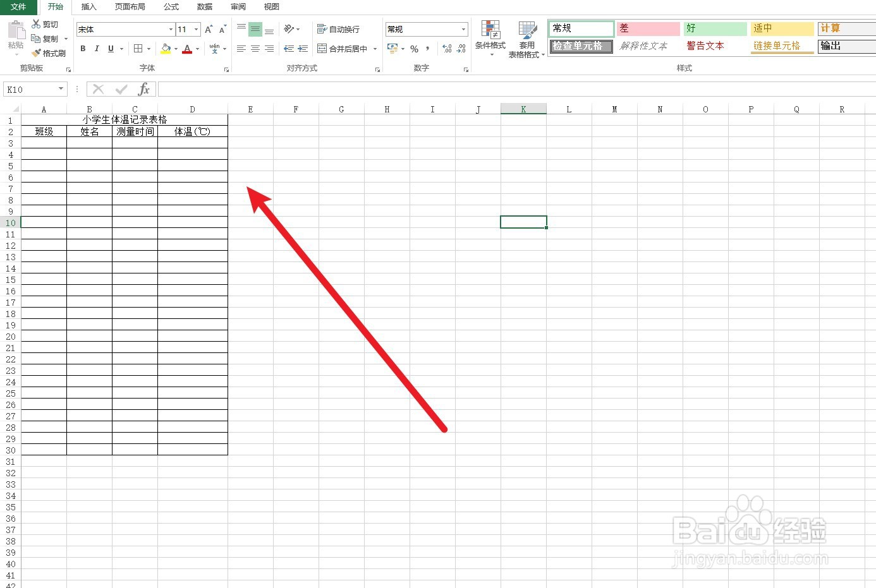Click Insert Function fx icon
This screenshot has width=876, height=588.
tap(144, 89)
